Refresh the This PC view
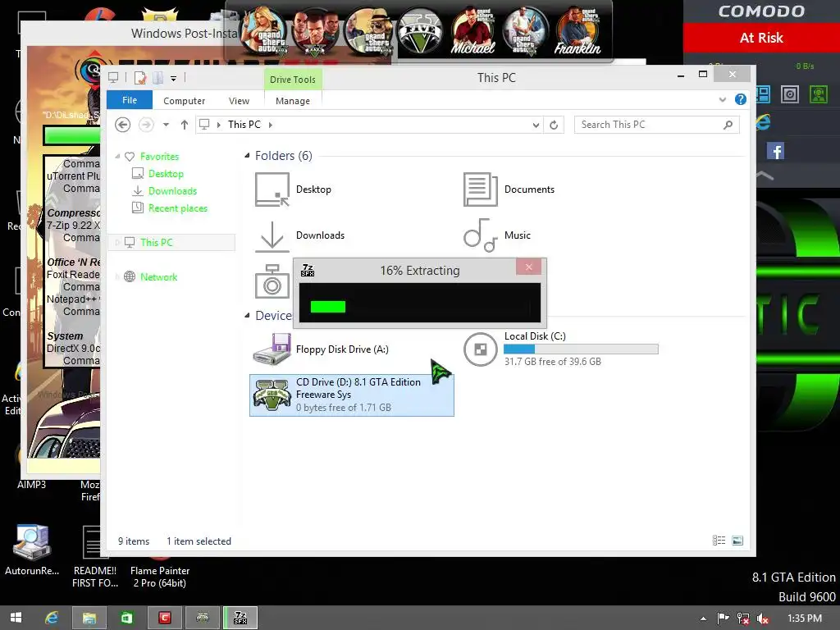Image resolution: width=840 pixels, height=630 pixels. (554, 125)
